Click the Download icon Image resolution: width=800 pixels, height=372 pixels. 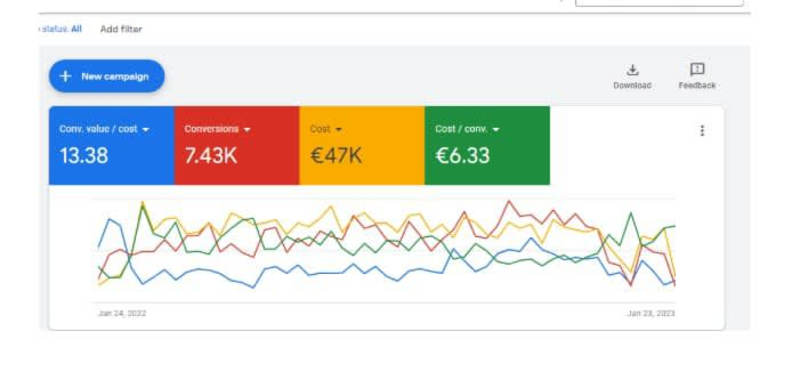tap(632, 70)
